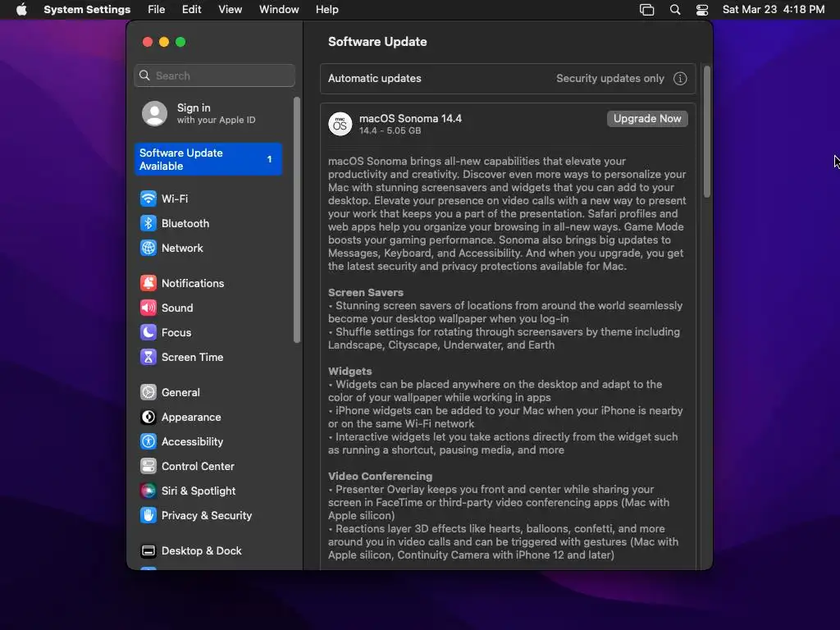The width and height of the screenshot is (840, 630).
Task: Select the Focus label in sidebar
Action: (176, 333)
